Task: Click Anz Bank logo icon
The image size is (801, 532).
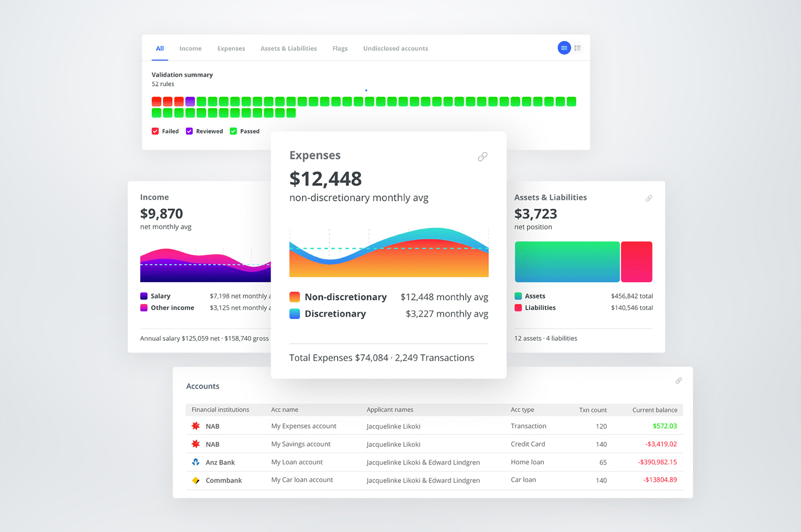Action: (x=195, y=462)
